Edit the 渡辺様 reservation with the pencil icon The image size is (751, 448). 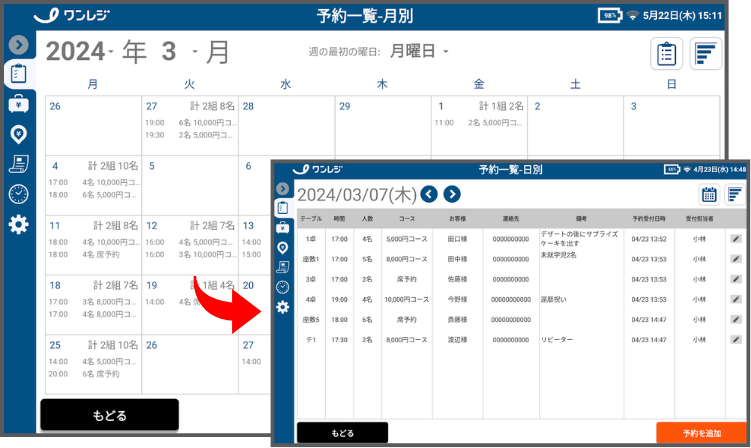coord(736,339)
